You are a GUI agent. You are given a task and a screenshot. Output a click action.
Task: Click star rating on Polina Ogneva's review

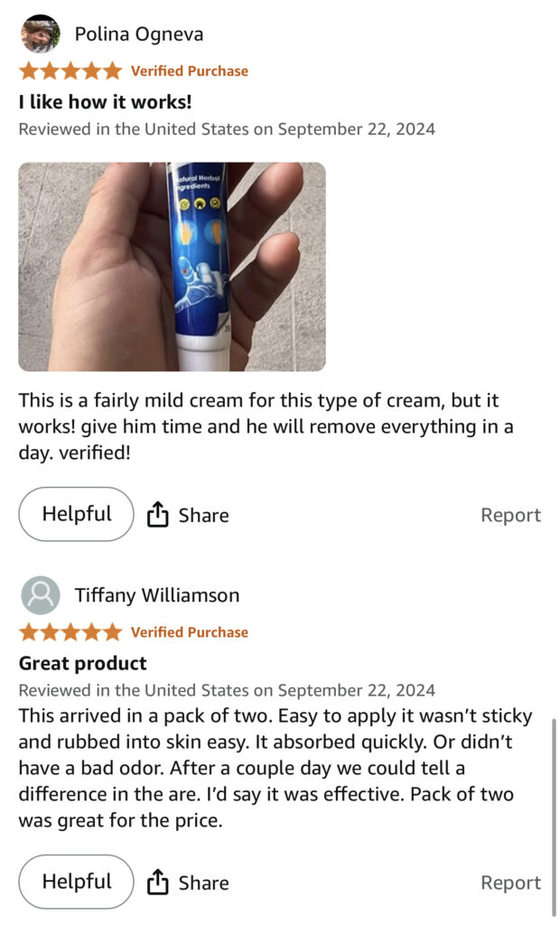(70, 70)
